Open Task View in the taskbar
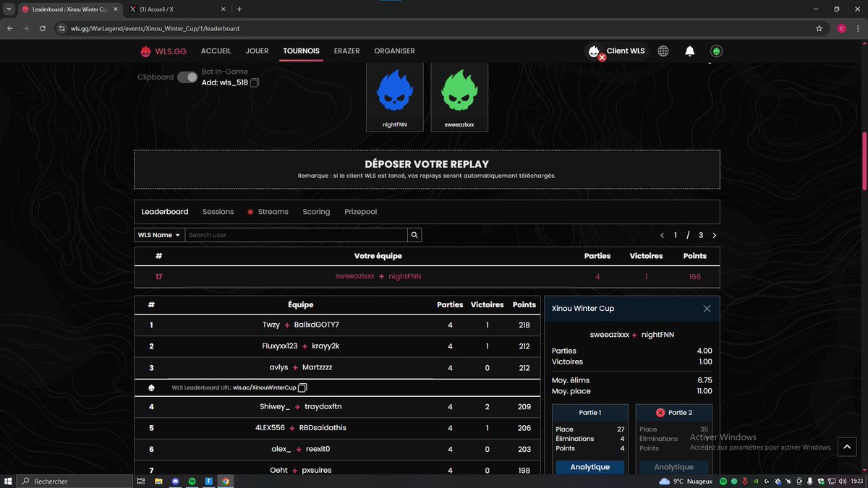This screenshot has height=488, width=868. (141, 481)
